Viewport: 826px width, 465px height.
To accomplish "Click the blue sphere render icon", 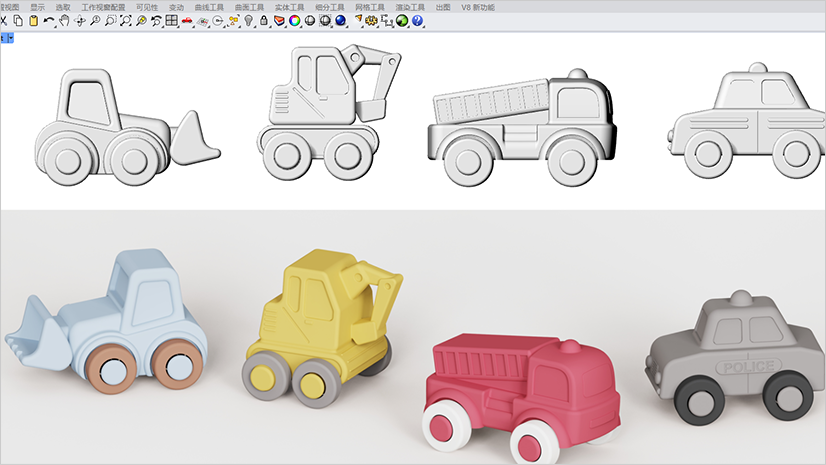I will coord(340,20).
